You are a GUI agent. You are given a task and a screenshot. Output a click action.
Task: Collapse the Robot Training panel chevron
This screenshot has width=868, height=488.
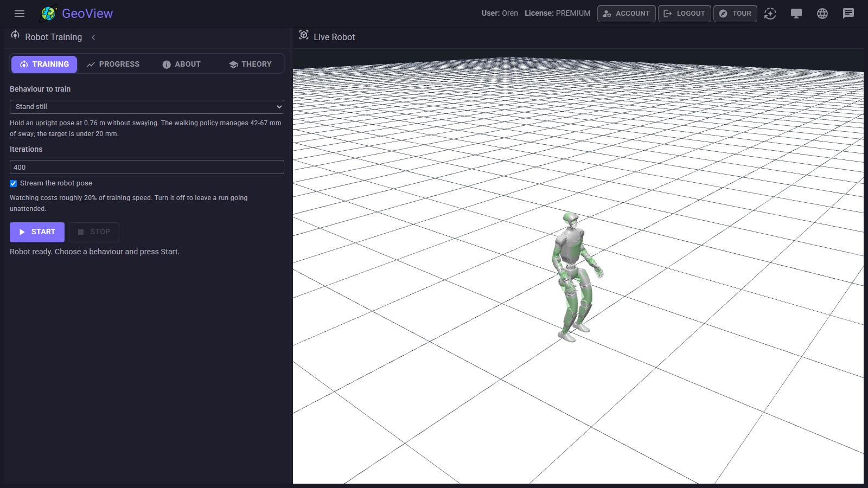pyautogui.click(x=93, y=37)
